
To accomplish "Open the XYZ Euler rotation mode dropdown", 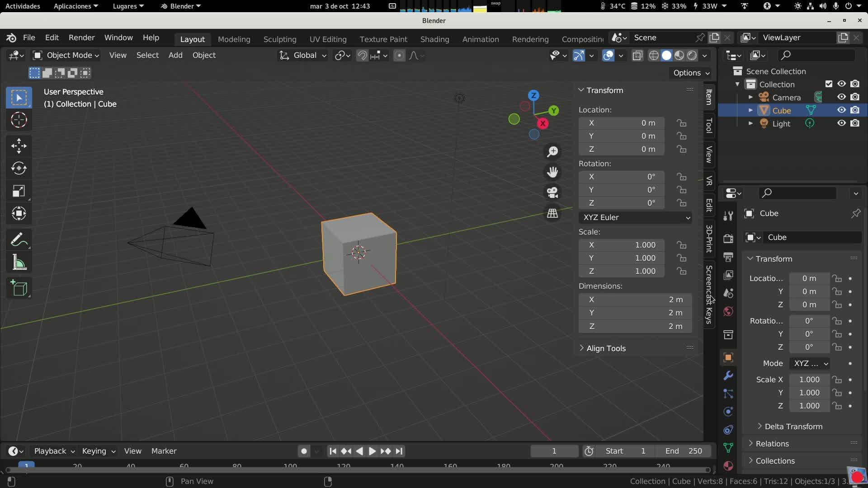I will pyautogui.click(x=635, y=217).
